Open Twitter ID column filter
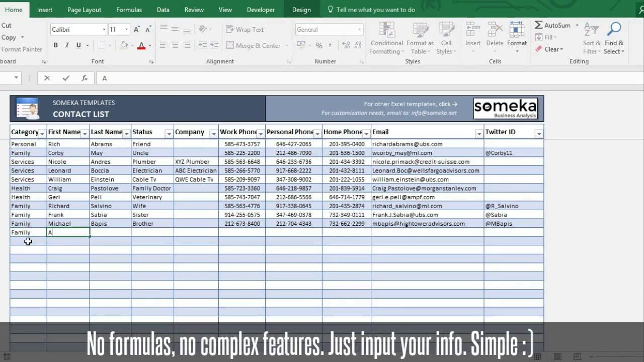 tap(539, 134)
